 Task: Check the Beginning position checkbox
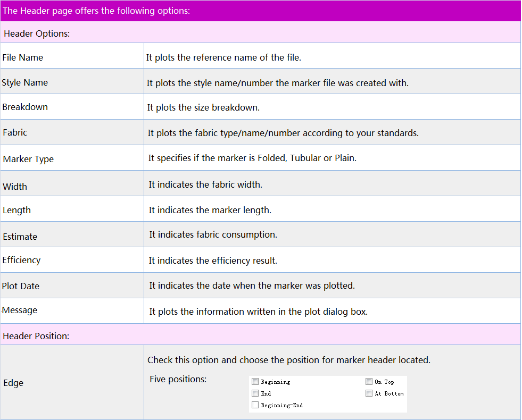255,382
